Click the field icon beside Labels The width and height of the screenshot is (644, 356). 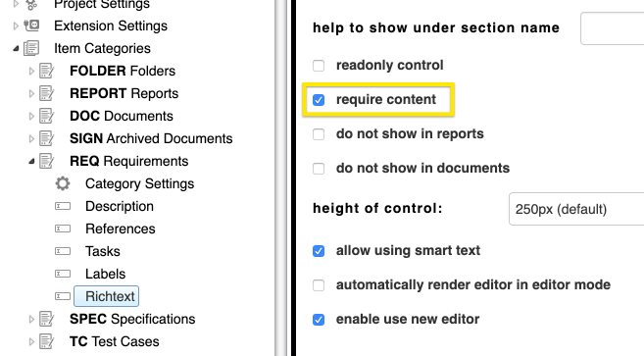(63, 274)
